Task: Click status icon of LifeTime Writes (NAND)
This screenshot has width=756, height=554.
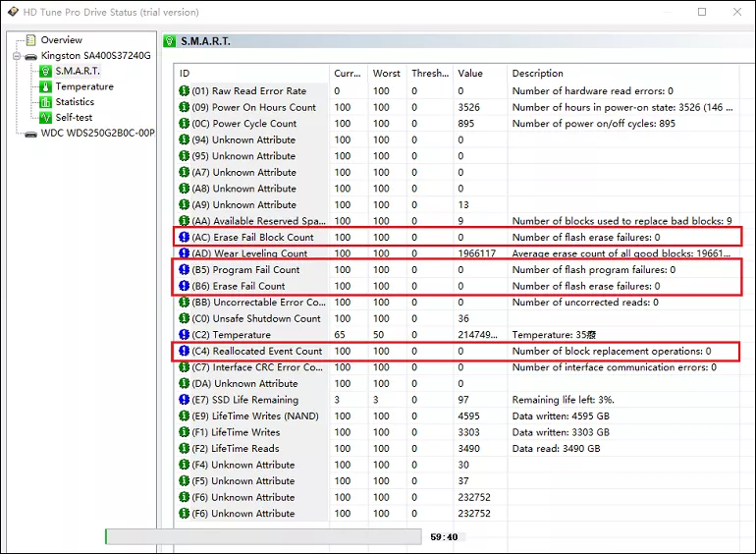Action: click(x=184, y=416)
